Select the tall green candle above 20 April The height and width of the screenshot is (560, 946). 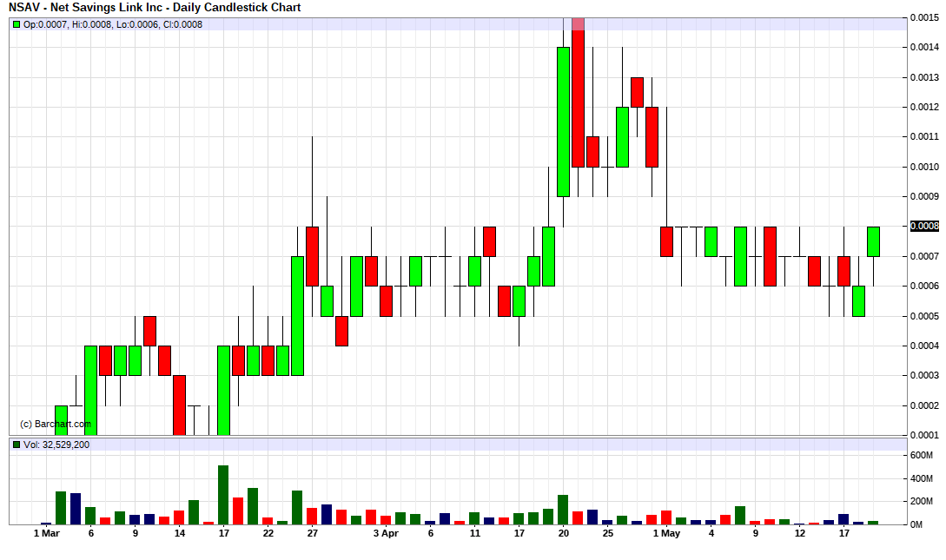[563, 122]
